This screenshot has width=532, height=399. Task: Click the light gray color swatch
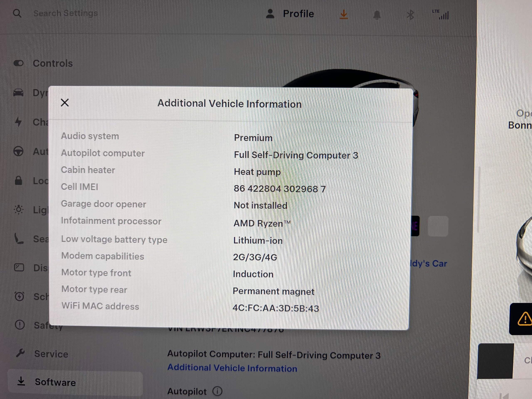(438, 226)
